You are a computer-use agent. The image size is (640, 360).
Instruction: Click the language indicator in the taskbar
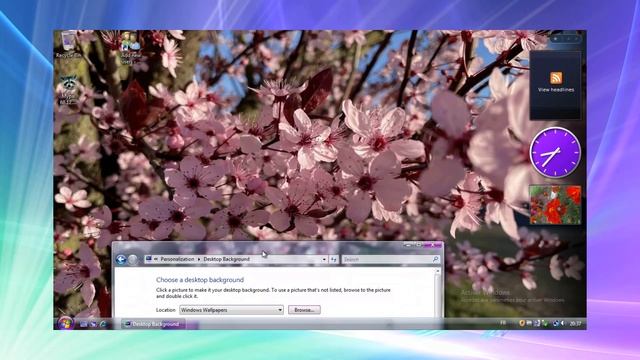tap(503, 323)
